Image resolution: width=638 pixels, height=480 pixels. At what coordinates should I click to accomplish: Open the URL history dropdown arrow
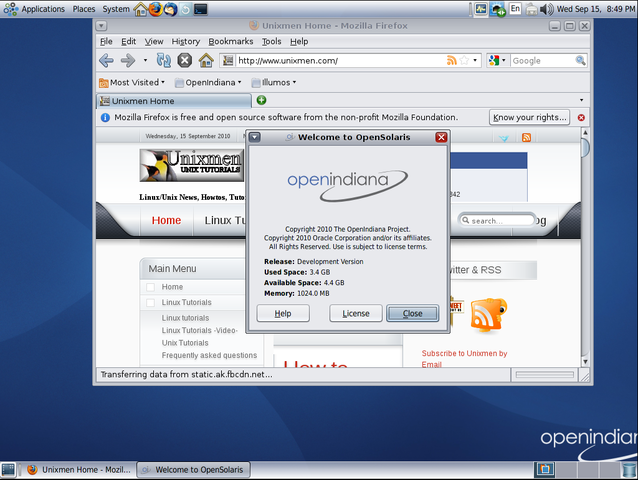click(475, 61)
